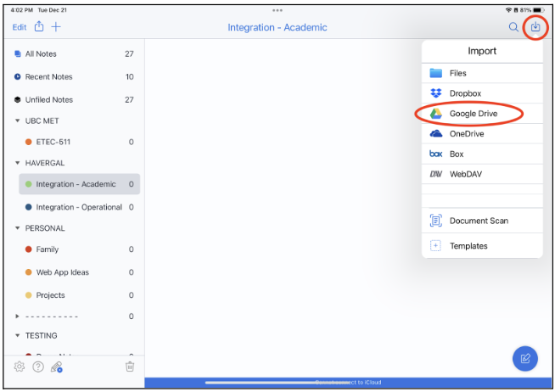Select the ETEC-511 subject
Screen dimensions: 555x392
coord(79,142)
